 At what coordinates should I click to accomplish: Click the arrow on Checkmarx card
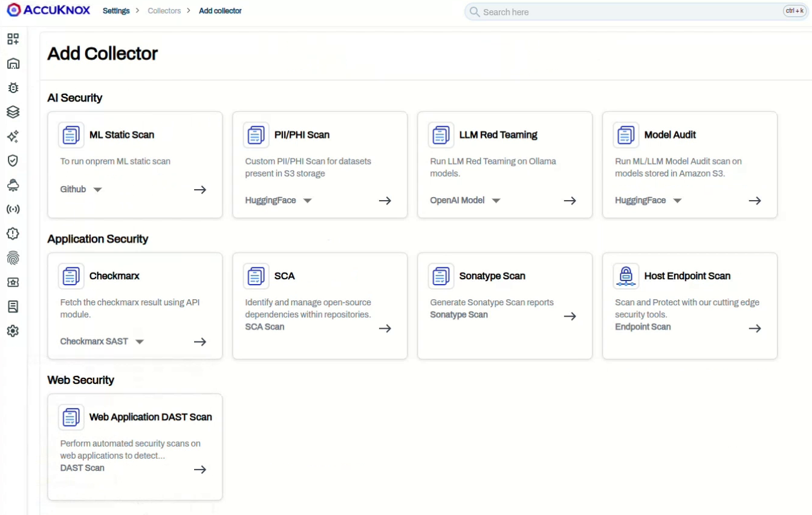point(200,342)
